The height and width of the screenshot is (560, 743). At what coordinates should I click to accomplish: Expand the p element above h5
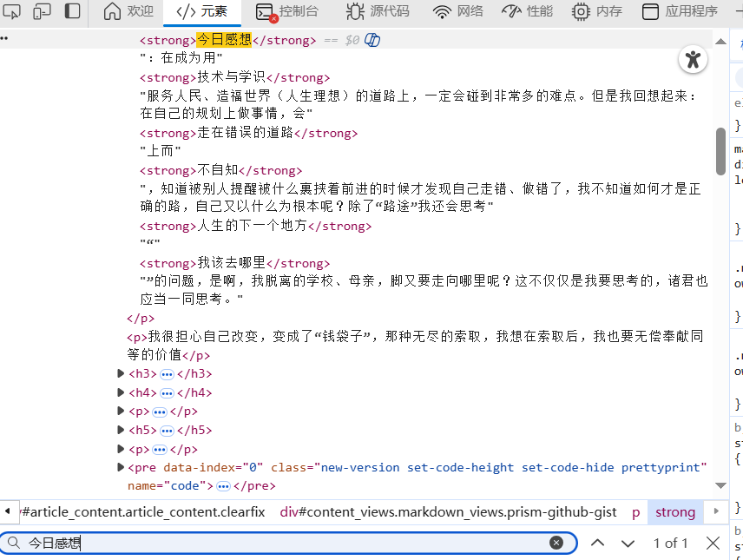tap(121, 412)
